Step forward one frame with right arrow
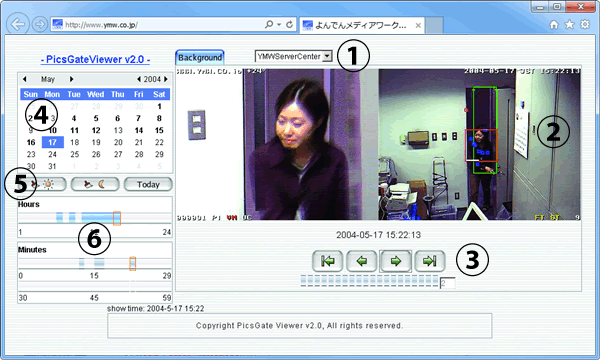Image resolution: width=600 pixels, height=360 pixels. click(396, 261)
